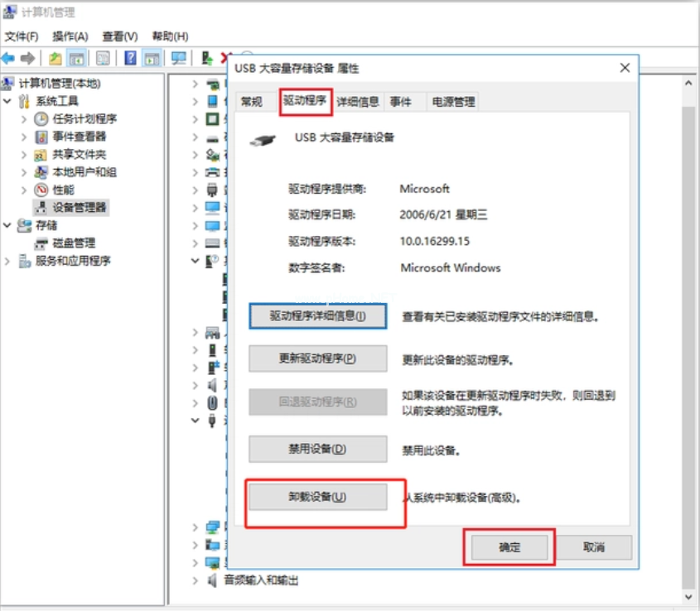Click the blue Help question mark icon
This screenshot has height=611, width=700.
coord(130,58)
